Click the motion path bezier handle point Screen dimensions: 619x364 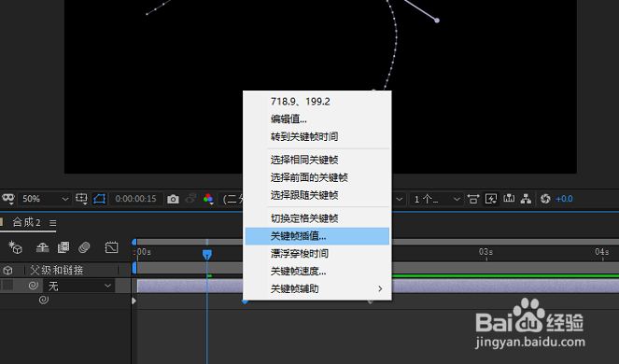point(437,21)
